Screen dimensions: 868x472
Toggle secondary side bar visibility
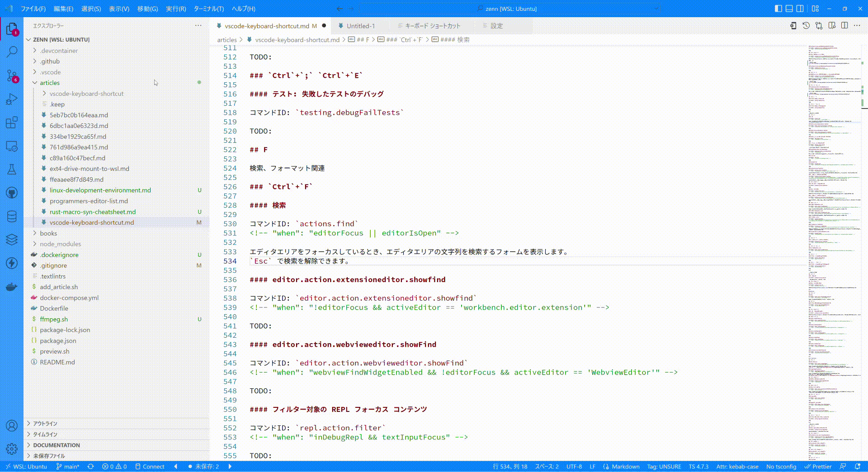click(800, 9)
